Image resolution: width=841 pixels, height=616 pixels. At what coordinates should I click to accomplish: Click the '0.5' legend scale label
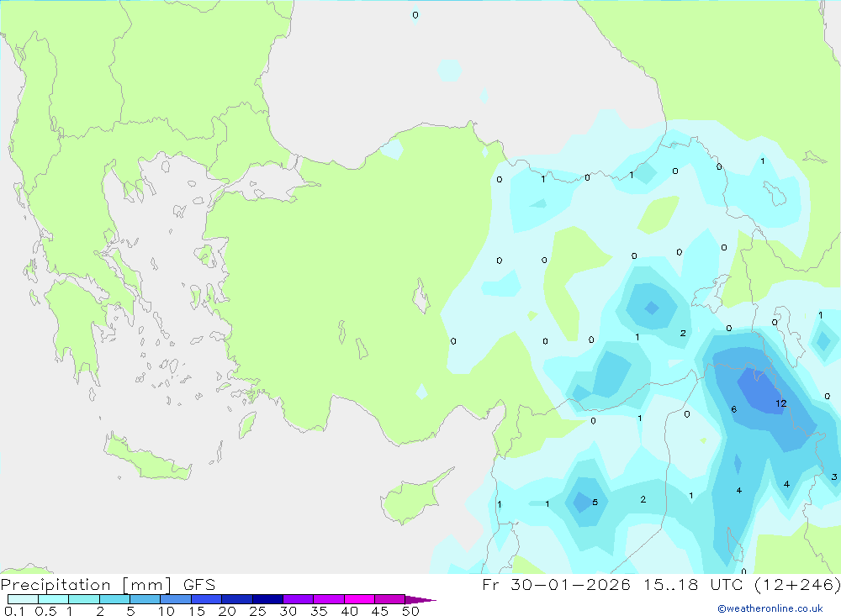click(x=45, y=611)
